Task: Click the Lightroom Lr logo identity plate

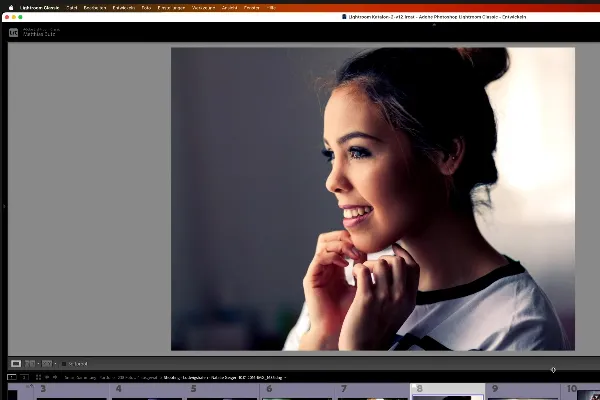Action: click(x=14, y=32)
